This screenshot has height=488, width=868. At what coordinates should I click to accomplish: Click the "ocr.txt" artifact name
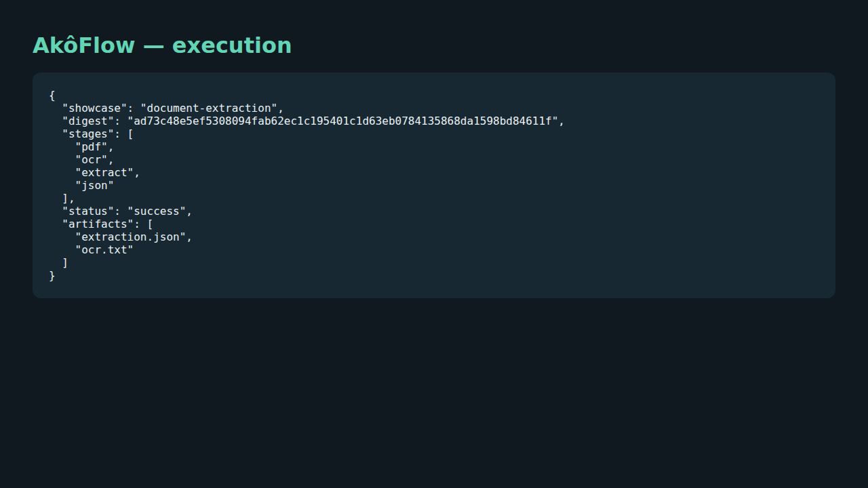click(104, 250)
